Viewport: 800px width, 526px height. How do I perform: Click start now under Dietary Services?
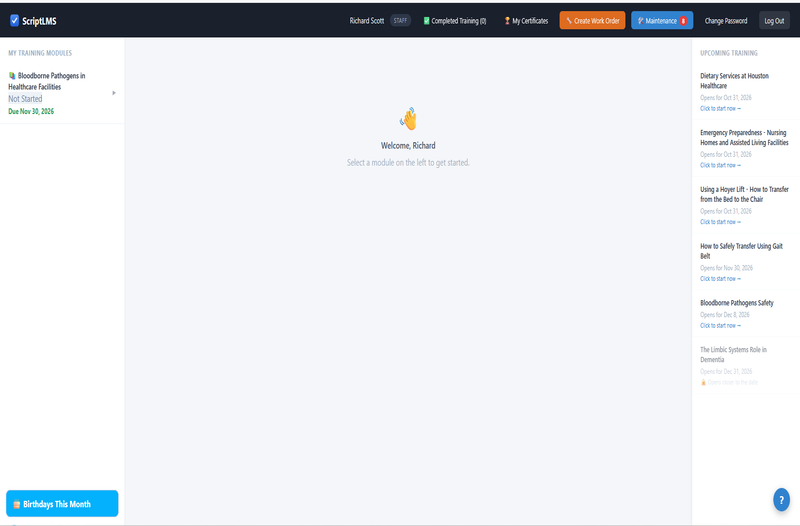(720, 109)
